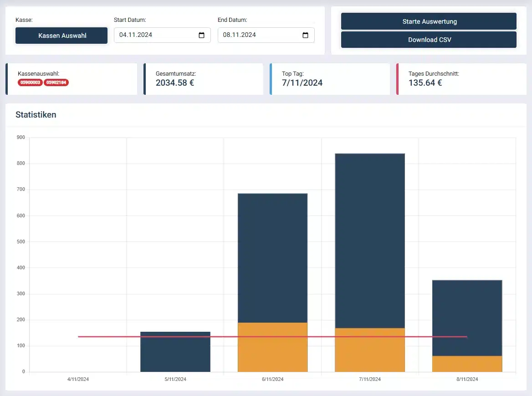Click the x-axis label 5/11/2024

pyautogui.click(x=175, y=379)
